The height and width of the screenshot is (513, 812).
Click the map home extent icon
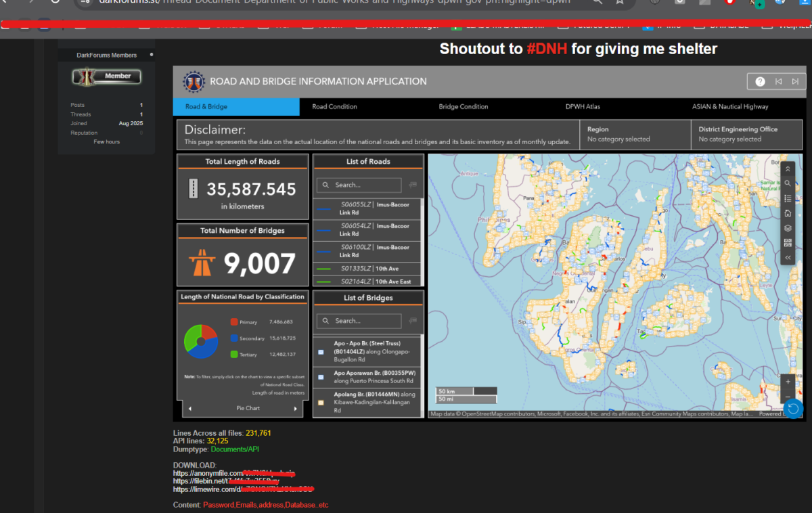(788, 213)
